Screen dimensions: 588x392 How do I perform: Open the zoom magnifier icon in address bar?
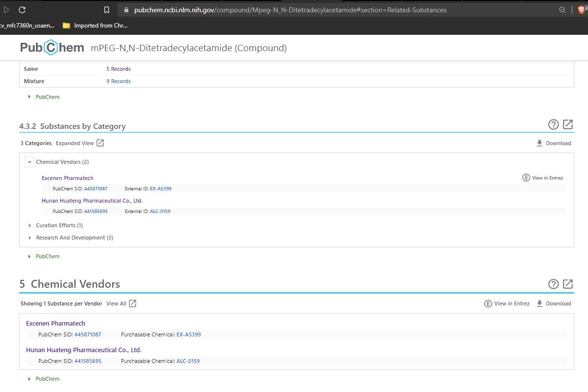point(562,10)
